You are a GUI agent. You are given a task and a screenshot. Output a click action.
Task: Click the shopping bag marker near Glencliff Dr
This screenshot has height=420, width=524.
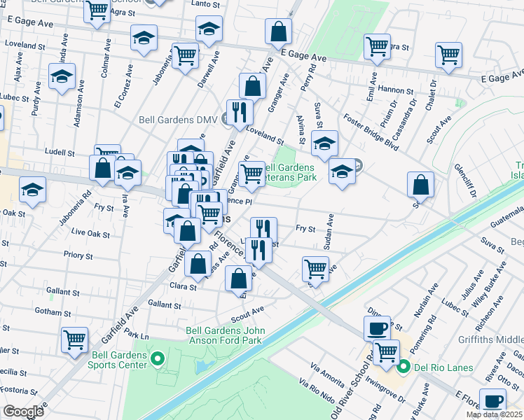click(421, 185)
